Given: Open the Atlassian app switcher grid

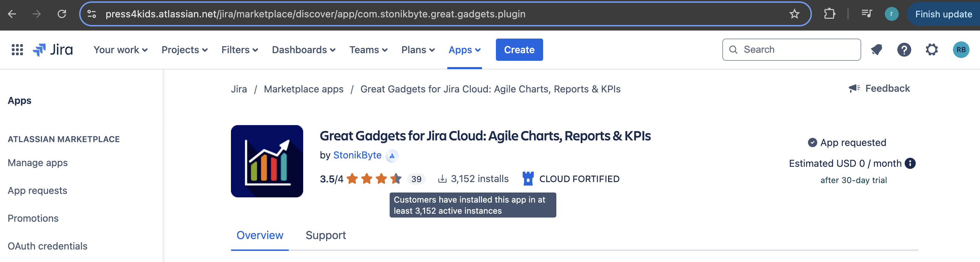Looking at the screenshot, I should point(17,50).
